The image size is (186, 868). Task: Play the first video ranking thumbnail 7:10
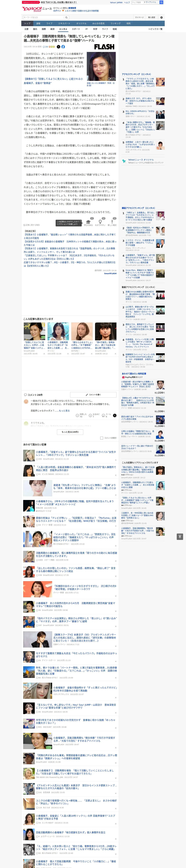(160, 295)
